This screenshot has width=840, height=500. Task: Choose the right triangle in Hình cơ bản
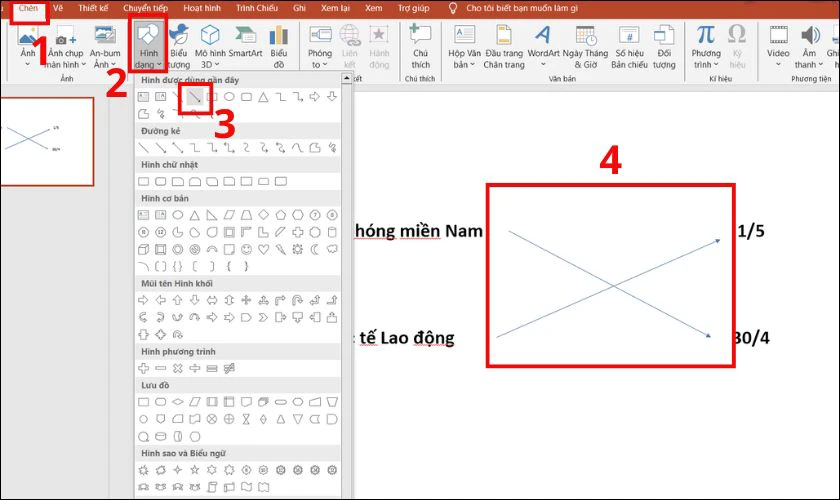(212, 215)
